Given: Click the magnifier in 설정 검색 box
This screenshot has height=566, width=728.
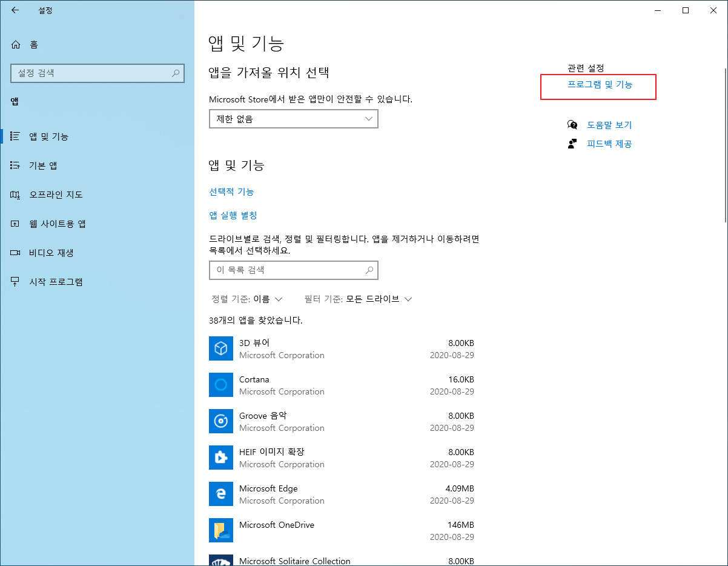Looking at the screenshot, I should [176, 73].
